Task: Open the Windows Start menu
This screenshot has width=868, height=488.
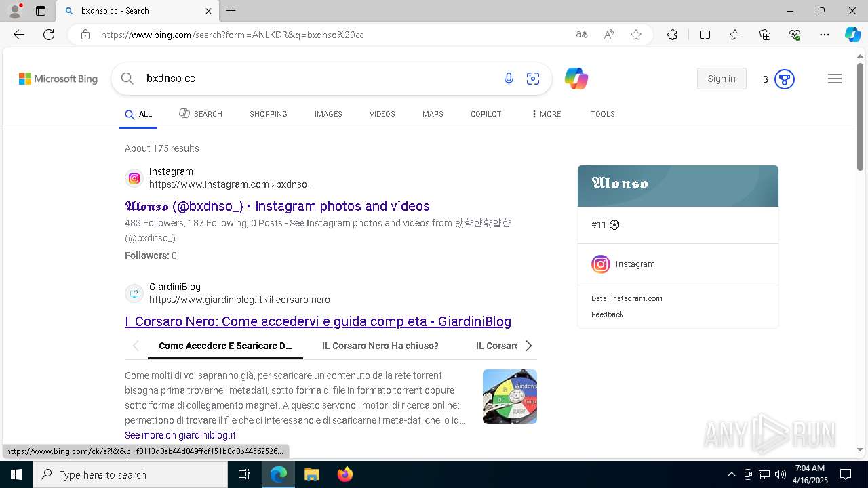Action: 16,474
